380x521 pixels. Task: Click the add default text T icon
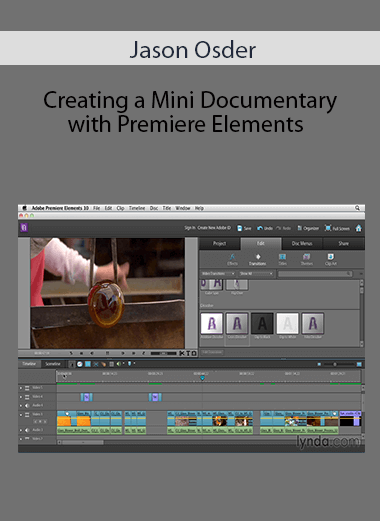(188, 353)
